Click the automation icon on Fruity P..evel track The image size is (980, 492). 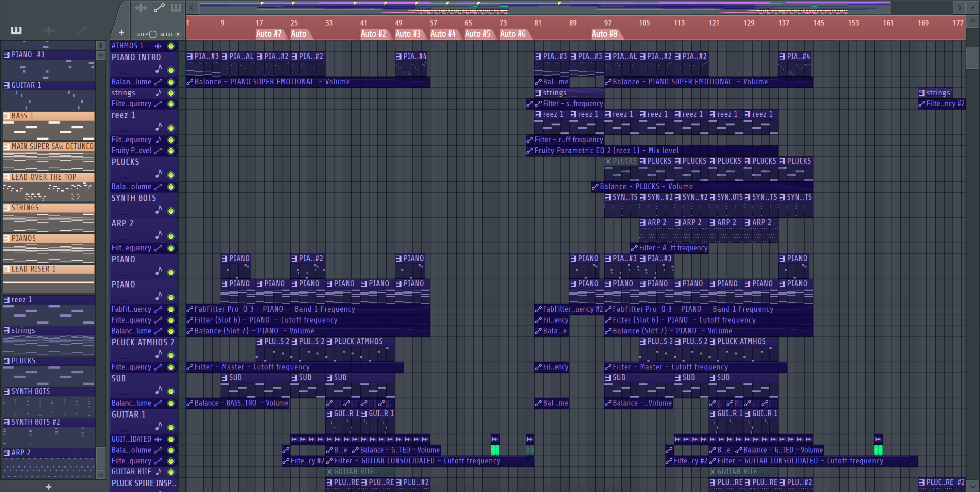click(158, 151)
